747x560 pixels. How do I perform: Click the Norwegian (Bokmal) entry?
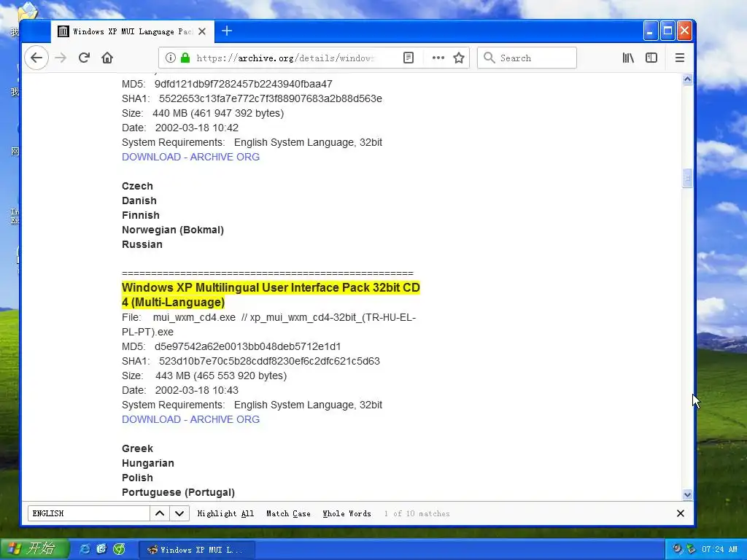tap(173, 230)
